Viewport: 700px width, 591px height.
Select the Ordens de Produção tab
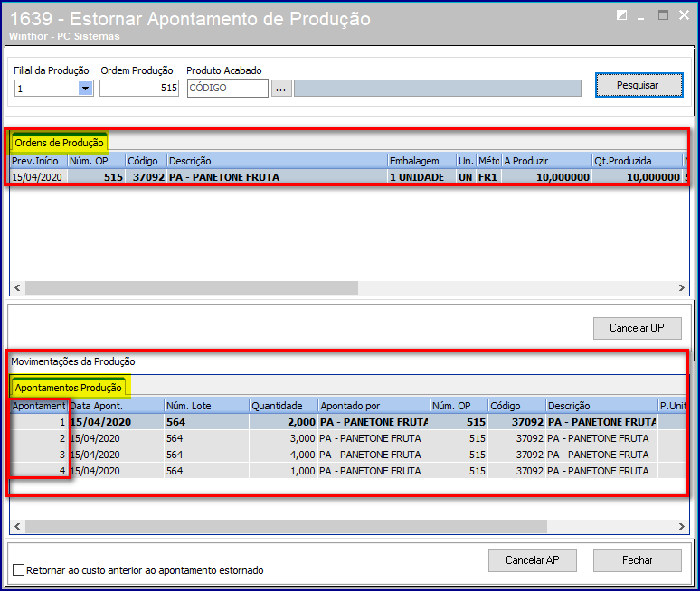pos(60,142)
